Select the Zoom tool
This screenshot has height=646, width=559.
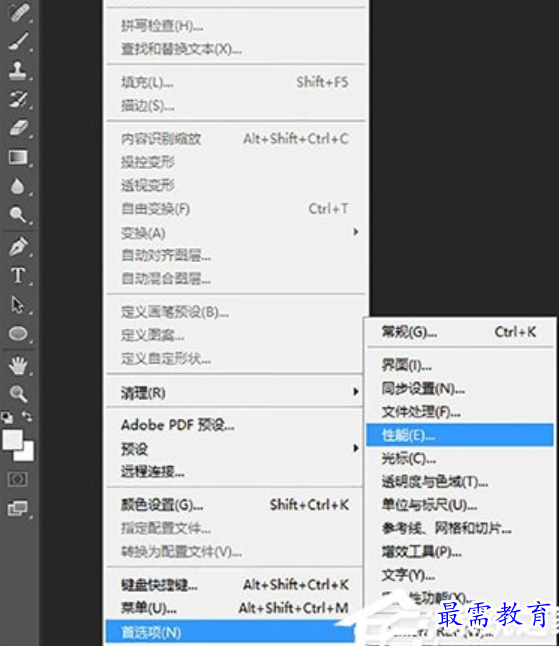coord(19,394)
